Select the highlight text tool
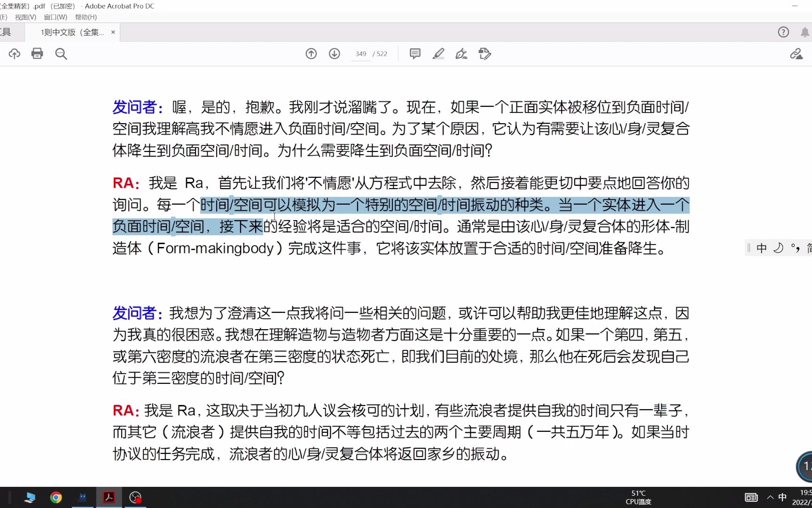 pos(438,54)
